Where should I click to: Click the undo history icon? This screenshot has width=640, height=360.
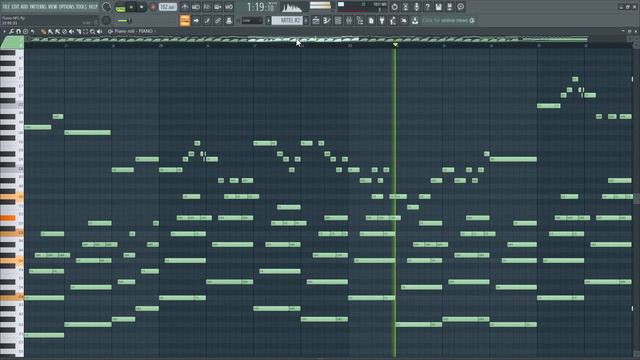click(x=394, y=7)
